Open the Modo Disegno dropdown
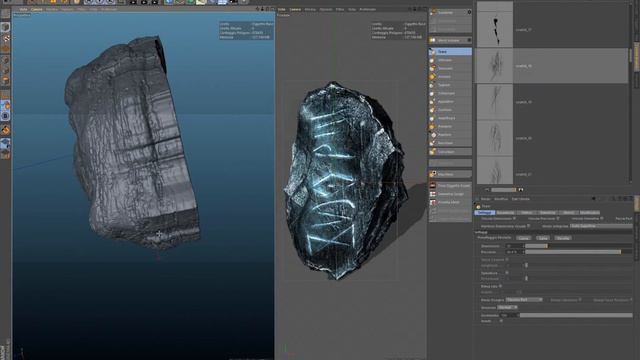 tap(524, 300)
